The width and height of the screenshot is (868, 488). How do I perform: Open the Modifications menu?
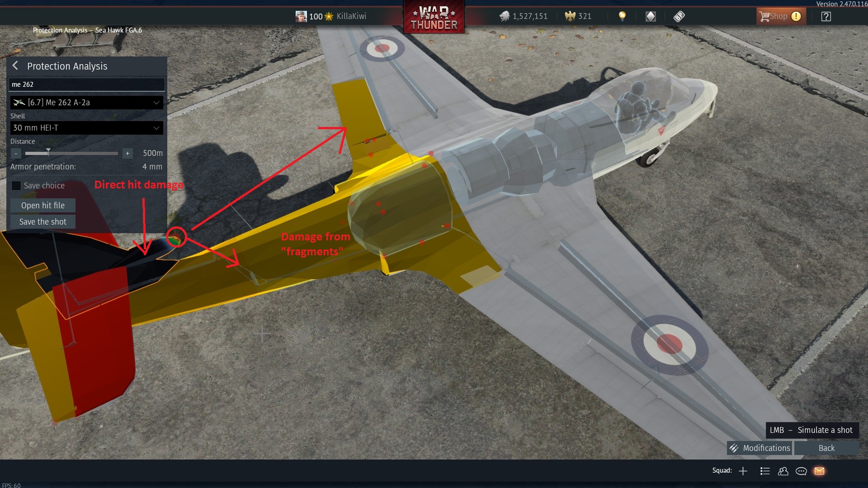760,448
